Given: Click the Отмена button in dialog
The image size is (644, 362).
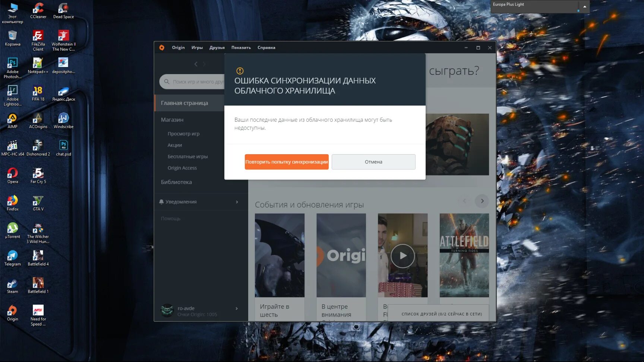Looking at the screenshot, I should click(373, 162).
